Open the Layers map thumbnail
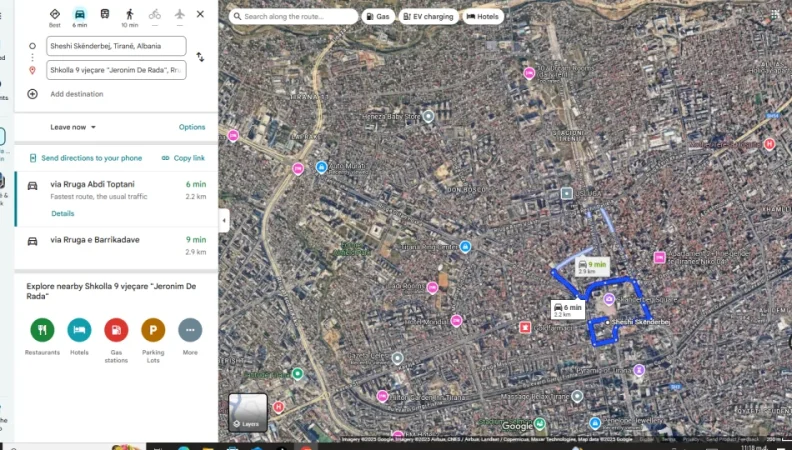This screenshot has width=792, height=450. pyautogui.click(x=248, y=411)
